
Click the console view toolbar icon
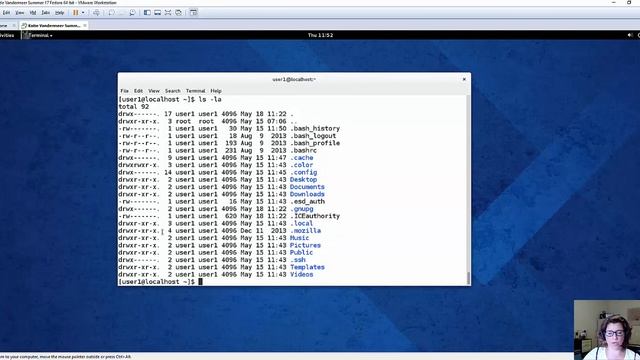pyautogui.click(x=193, y=13)
